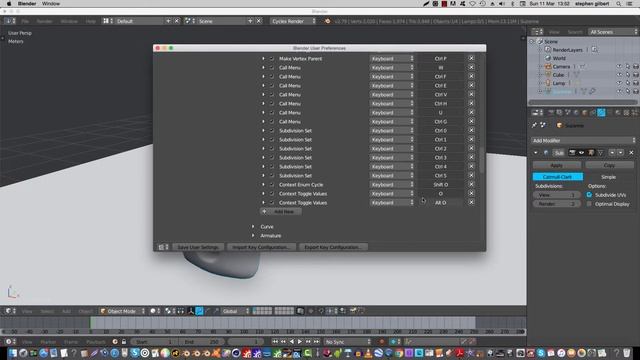Viewport: 640px width, 360px height.
Task: Click the Add New keymap button
Action: (x=280, y=211)
